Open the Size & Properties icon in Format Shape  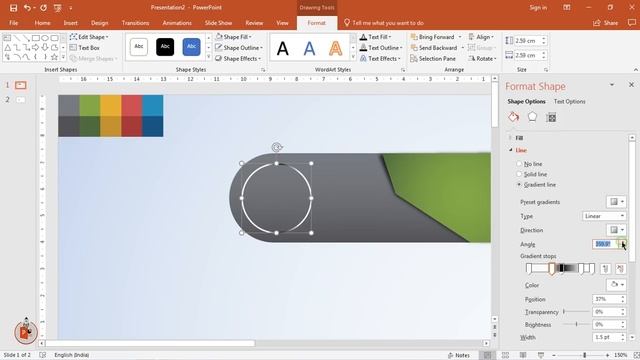[x=551, y=118]
